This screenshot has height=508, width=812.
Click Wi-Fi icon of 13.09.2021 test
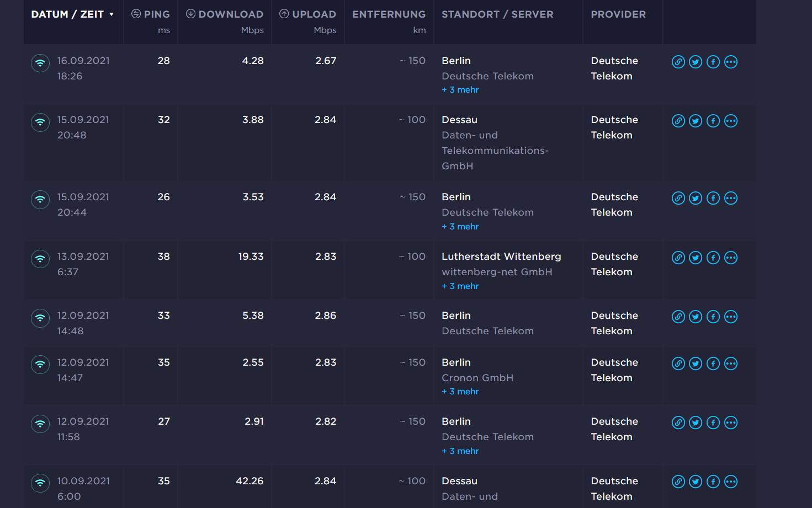pos(40,259)
